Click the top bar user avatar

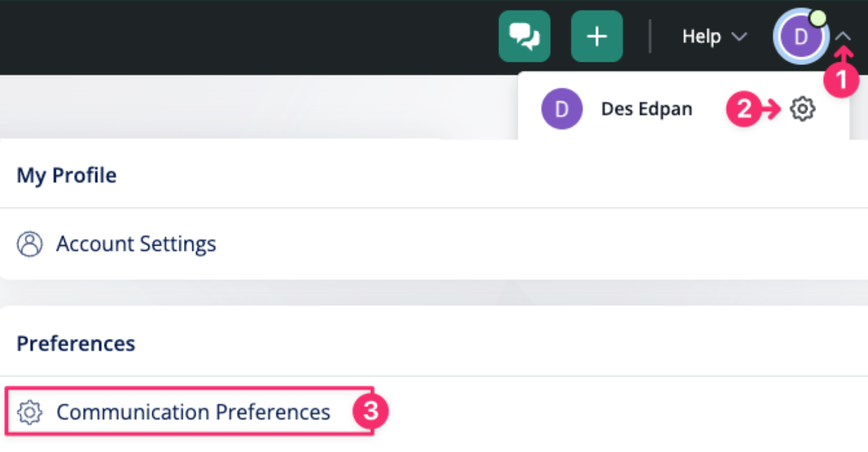tap(800, 37)
